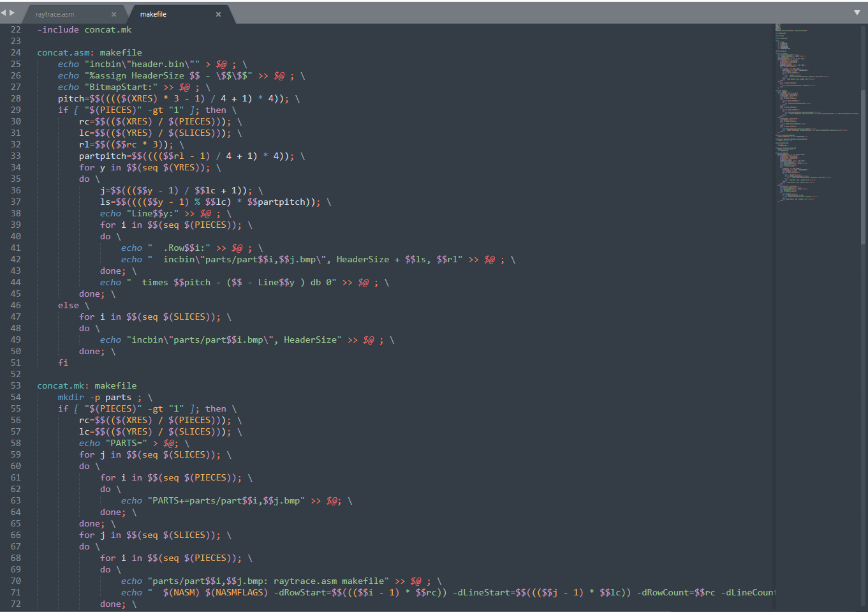
Task: Select the makefile tab
Action: [x=154, y=14]
